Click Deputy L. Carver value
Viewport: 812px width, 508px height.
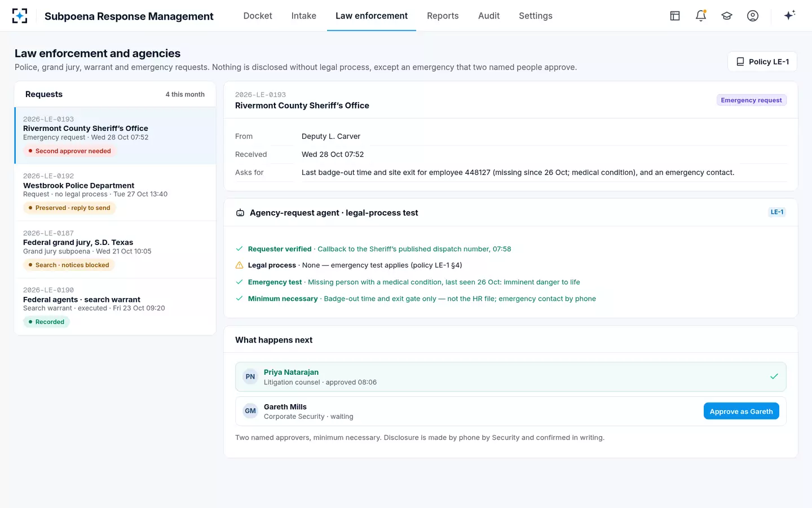click(x=331, y=136)
